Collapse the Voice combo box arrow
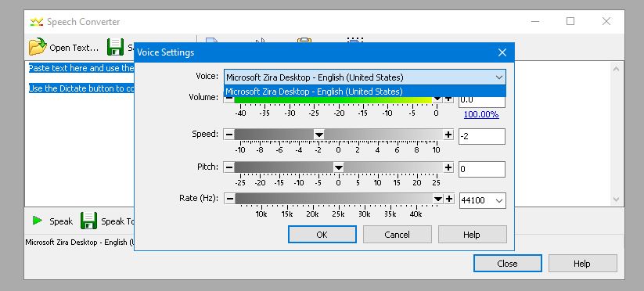 [499, 77]
